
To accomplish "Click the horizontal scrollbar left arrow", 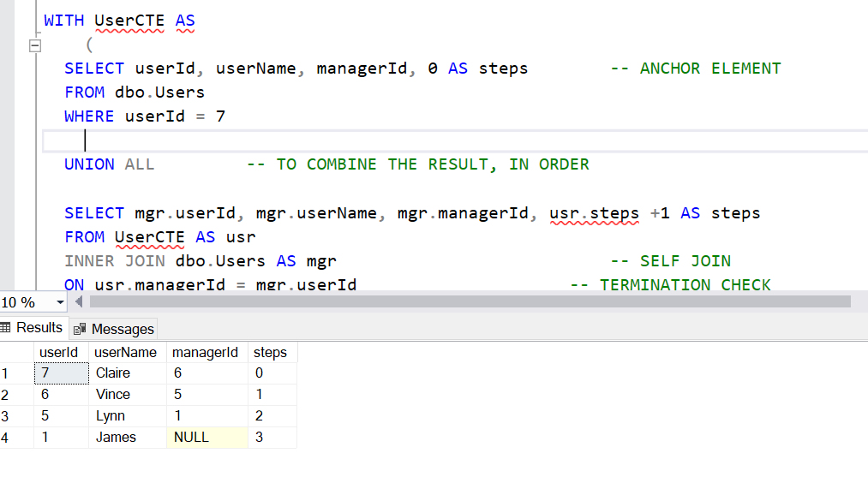I will coord(80,302).
